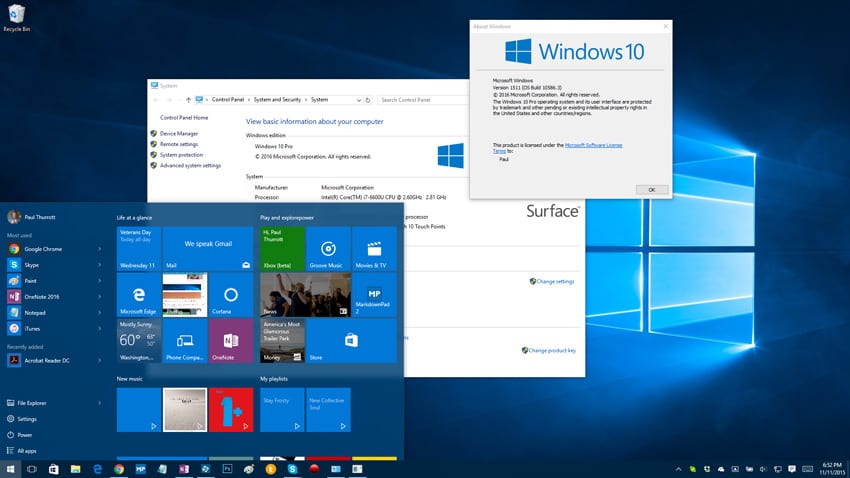Image resolution: width=850 pixels, height=478 pixels.
Task: Open MarkdownPad from the taskbar
Action: tap(140, 469)
